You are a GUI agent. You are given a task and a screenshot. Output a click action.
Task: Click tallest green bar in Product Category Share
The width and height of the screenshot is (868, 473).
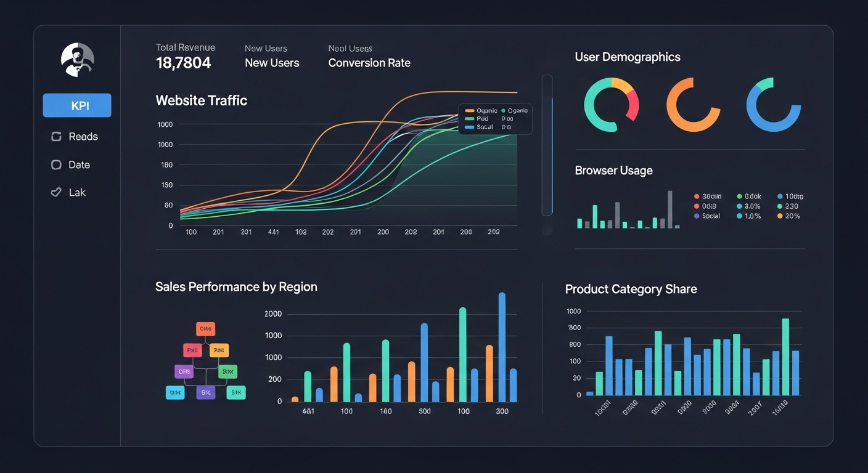[785, 357]
